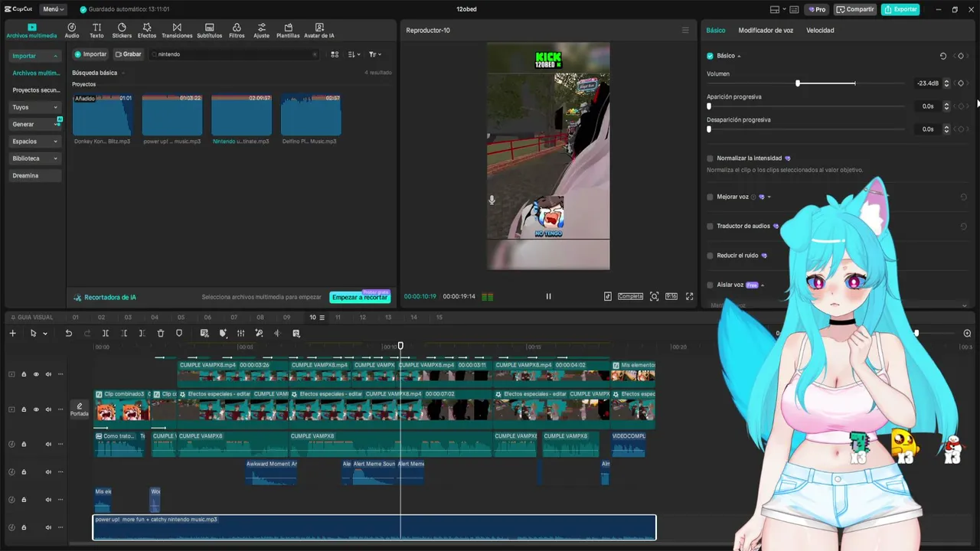The width and height of the screenshot is (980, 551).
Task: Open the media filter dropdown
Action: pos(374,54)
